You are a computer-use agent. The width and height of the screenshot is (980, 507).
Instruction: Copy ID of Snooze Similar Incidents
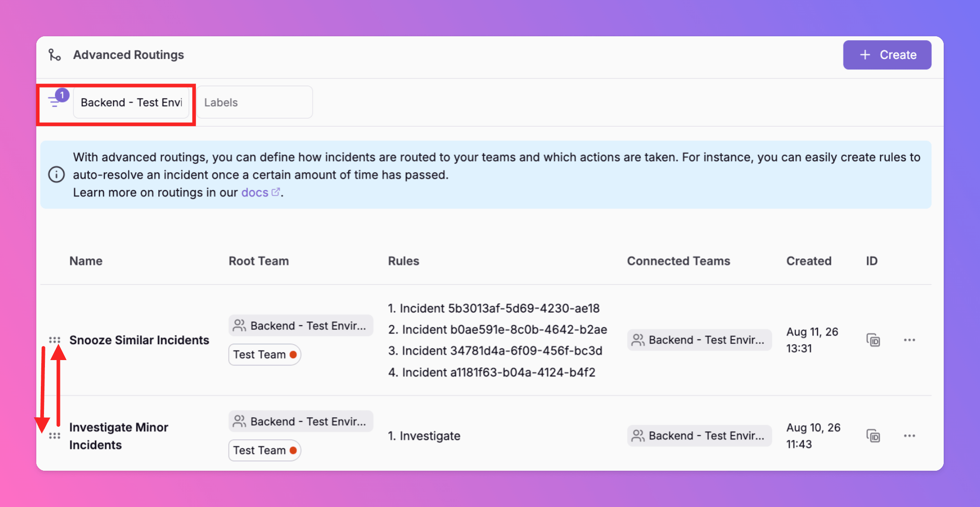coord(873,340)
